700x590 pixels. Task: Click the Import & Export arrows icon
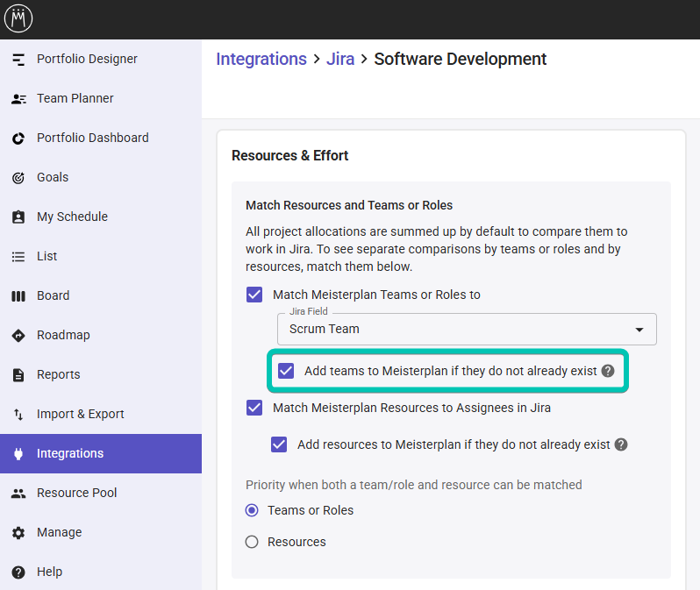coord(18,414)
